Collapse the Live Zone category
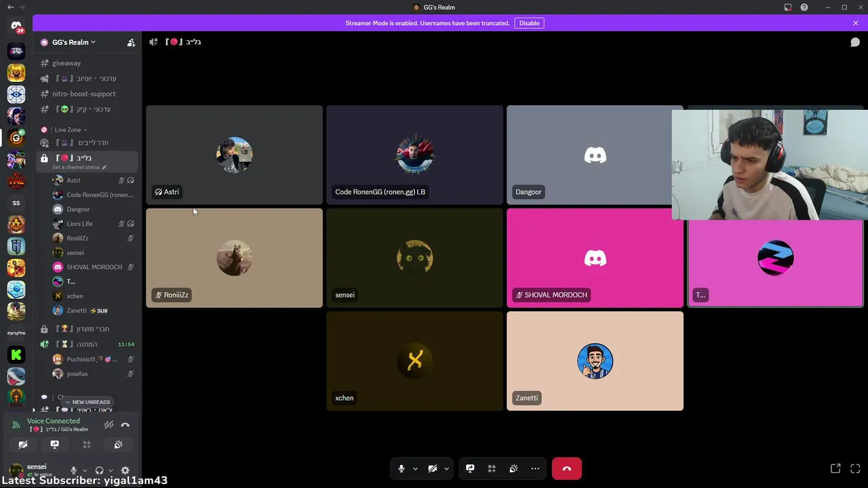The width and height of the screenshot is (868, 488). pos(71,129)
